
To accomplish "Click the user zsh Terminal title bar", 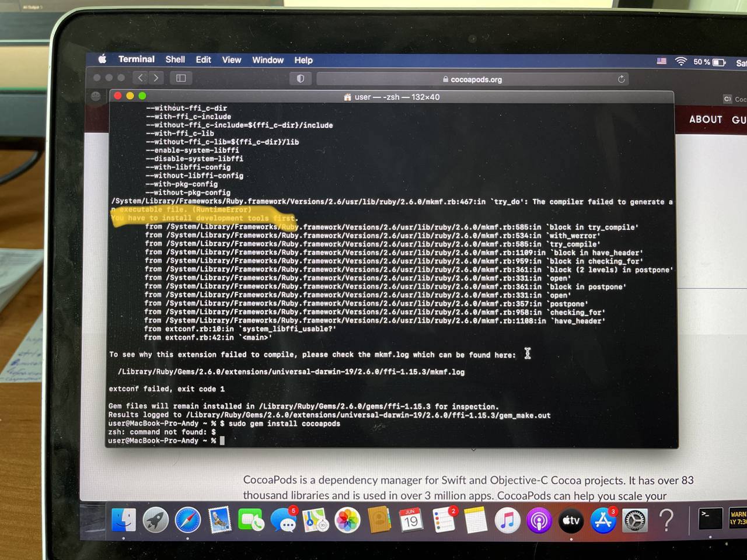I will 391,97.
